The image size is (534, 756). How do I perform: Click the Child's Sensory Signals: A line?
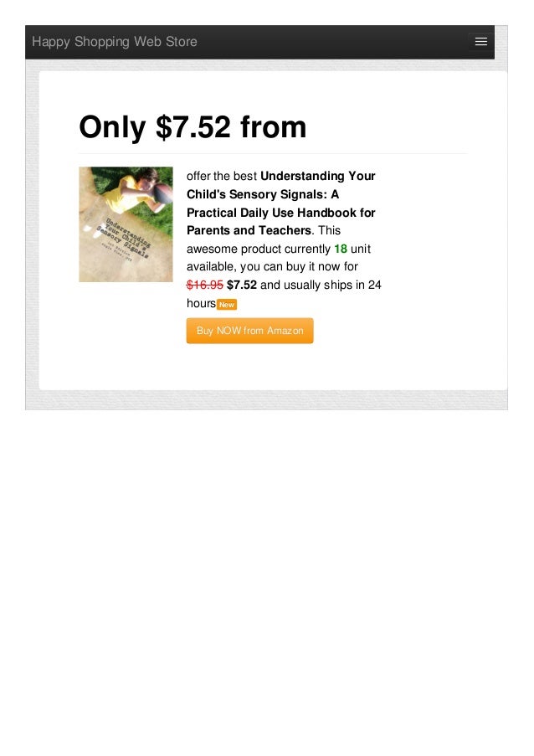[263, 194]
